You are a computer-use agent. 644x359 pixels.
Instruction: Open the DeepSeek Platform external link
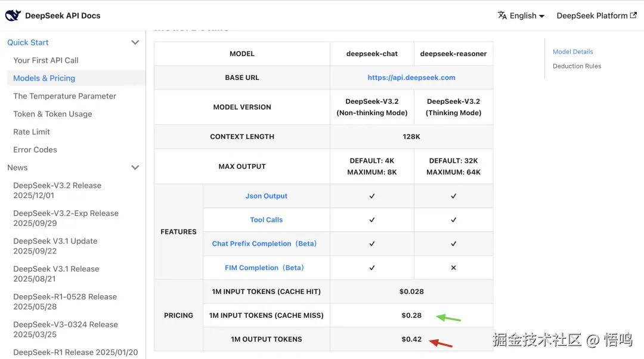tap(596, 16)
